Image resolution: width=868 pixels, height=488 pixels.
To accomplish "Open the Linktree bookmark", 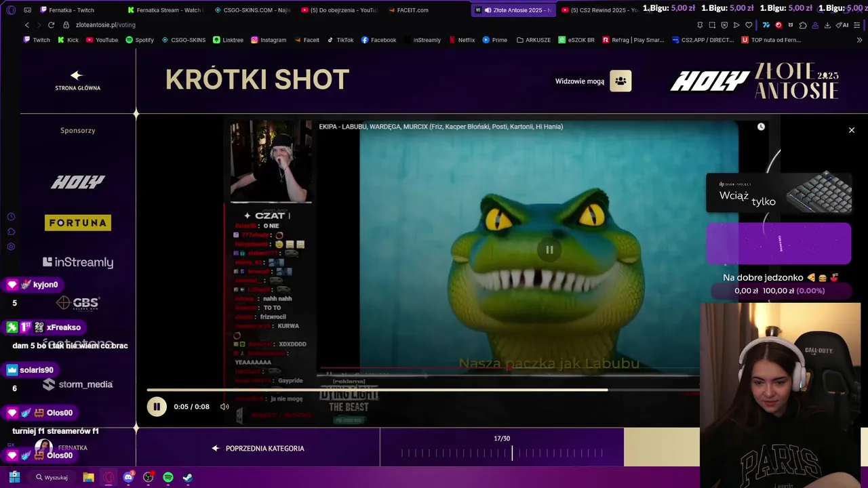I will point(228,40).
